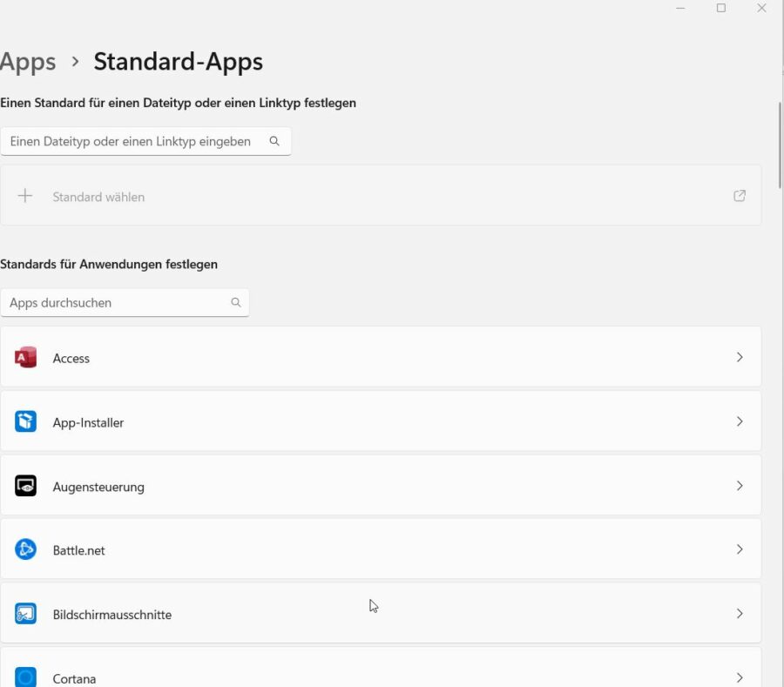
Task: Open the external link icon on Standard wählen
Action: point(739,195)
